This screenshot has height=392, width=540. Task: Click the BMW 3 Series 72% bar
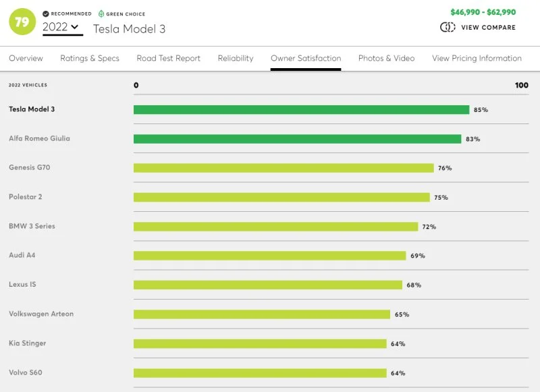click(x=275, y=227)
